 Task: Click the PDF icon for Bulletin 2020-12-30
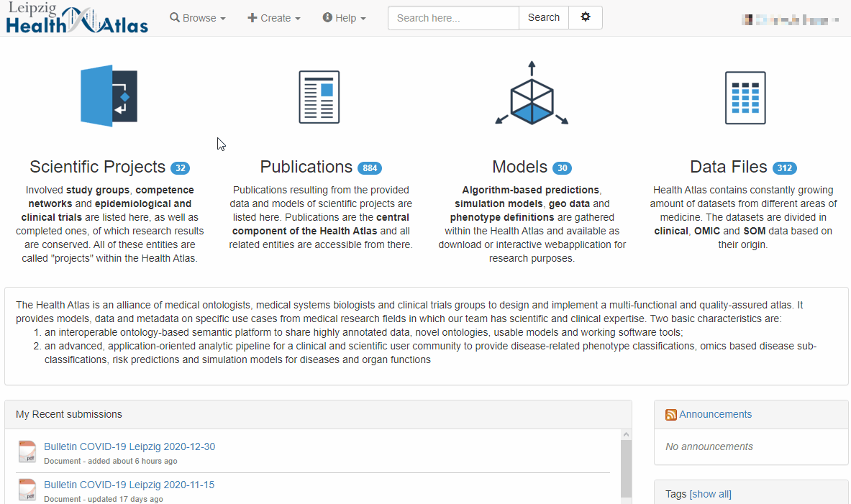[x=27, y=452]
